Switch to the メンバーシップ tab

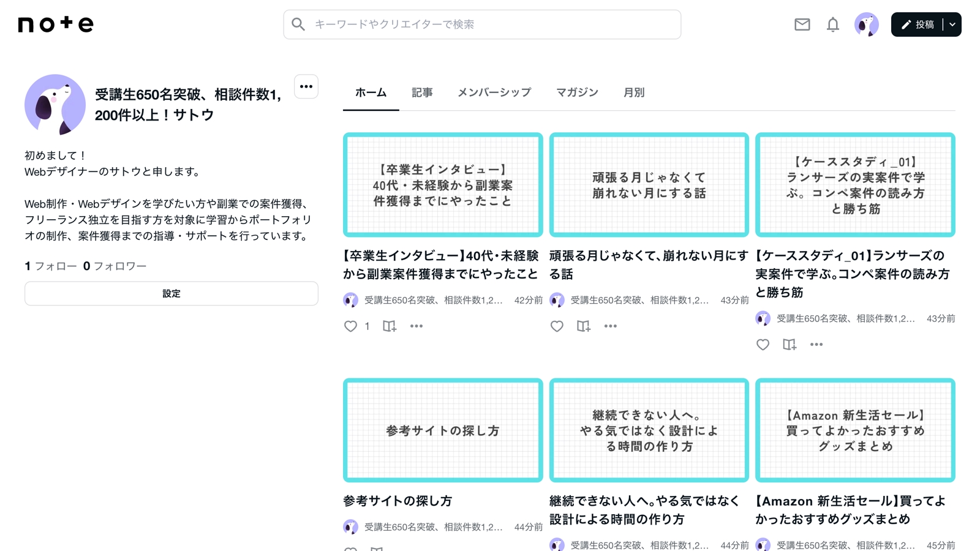(x=494, y=92)
